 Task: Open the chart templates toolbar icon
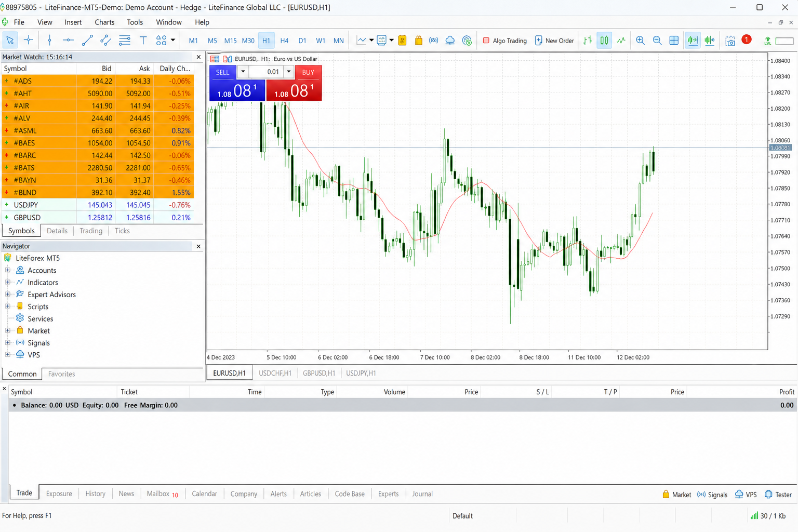click(381, 40)
